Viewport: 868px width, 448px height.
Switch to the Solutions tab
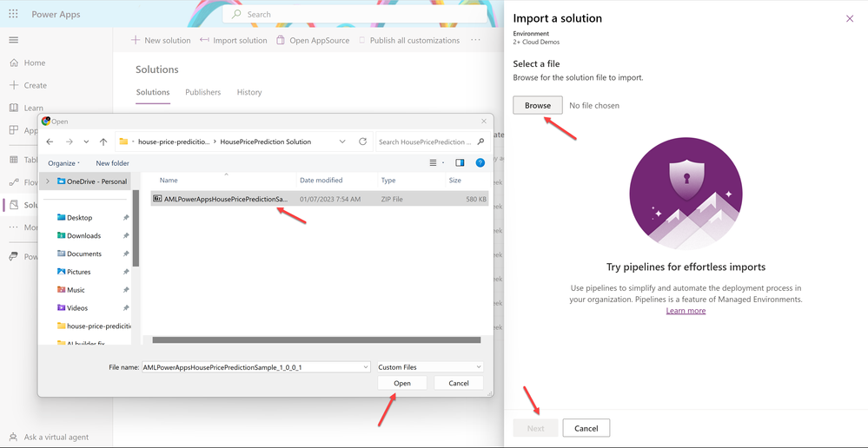point(153,92)
